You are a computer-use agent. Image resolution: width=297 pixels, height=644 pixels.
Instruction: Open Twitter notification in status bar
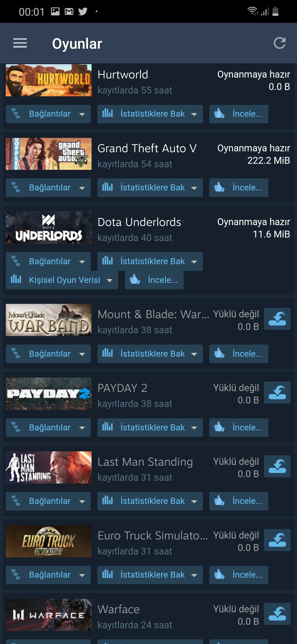(82, 12)
